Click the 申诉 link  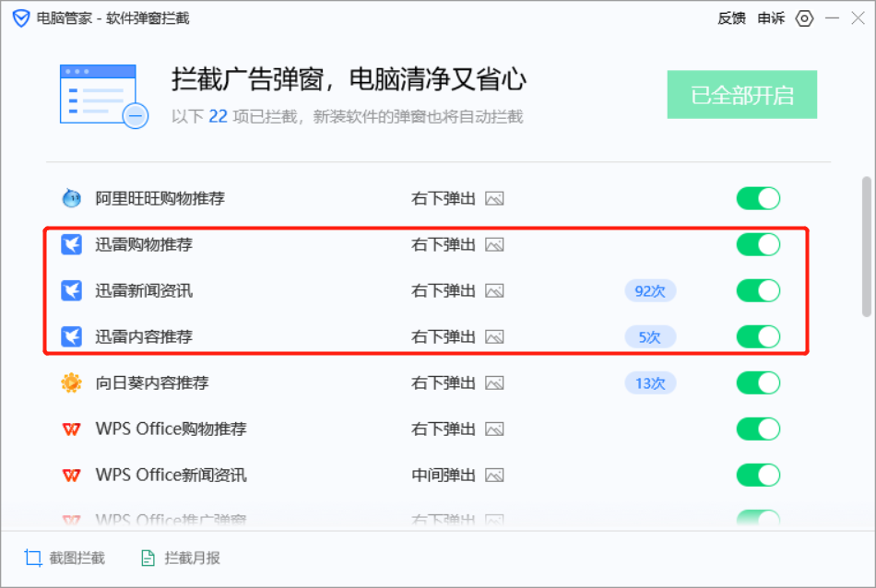click(772, 18)
